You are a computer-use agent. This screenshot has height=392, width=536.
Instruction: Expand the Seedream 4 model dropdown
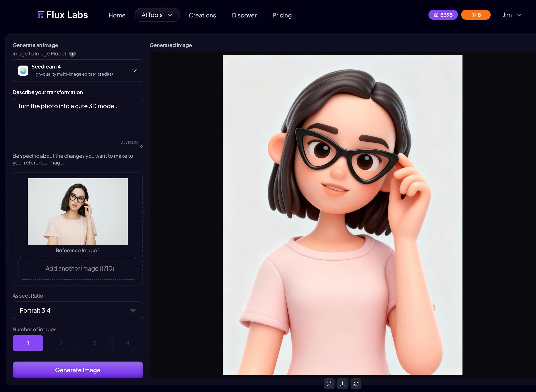(x=134, y=70)
